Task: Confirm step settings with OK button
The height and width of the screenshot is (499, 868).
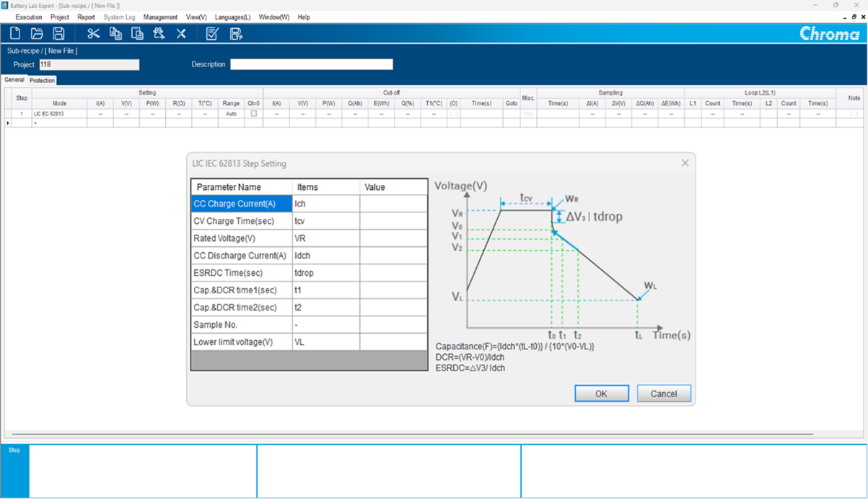Action: point(601,393)
